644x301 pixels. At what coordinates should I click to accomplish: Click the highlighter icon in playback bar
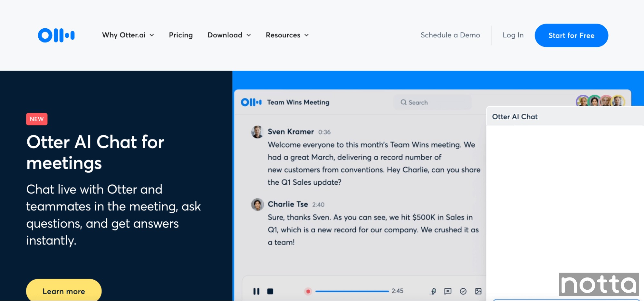coord(434,291)
